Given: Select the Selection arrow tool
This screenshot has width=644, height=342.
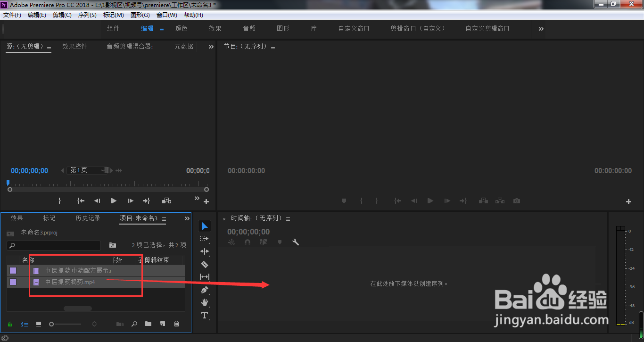Looking at the screenshot, I should (x=205, y=226).
